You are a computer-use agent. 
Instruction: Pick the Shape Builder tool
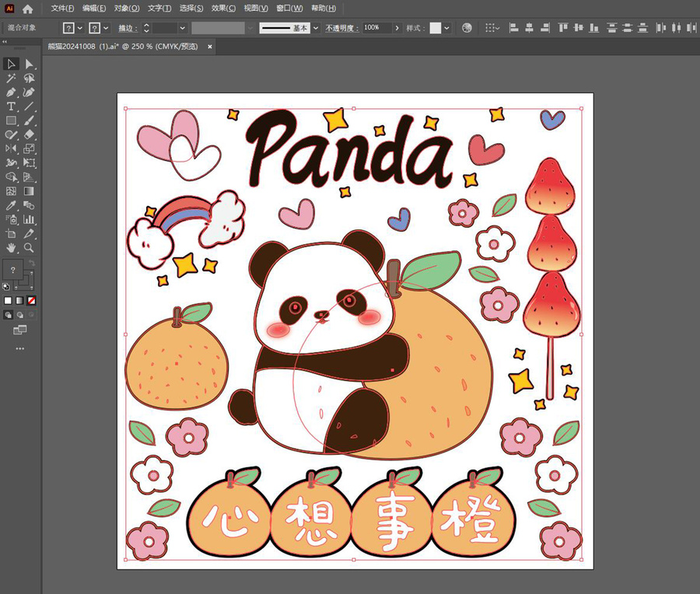(x=11, y=177)
